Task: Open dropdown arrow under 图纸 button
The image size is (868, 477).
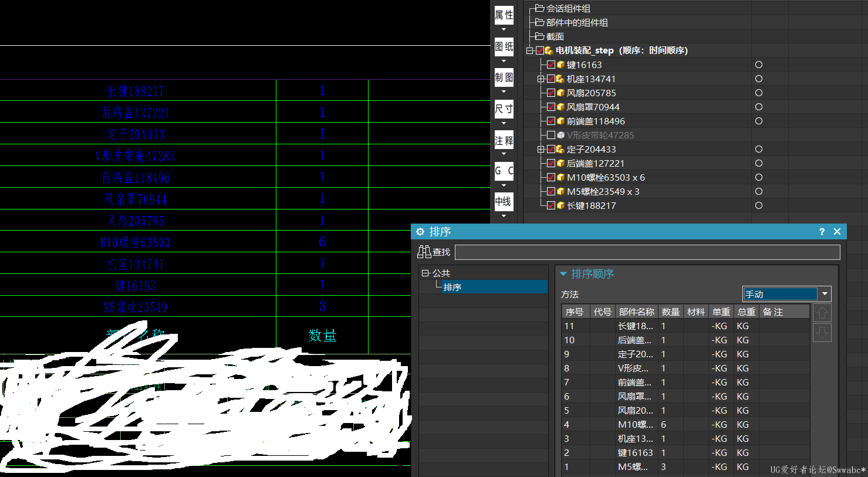Action: click(x=504, y=60)
